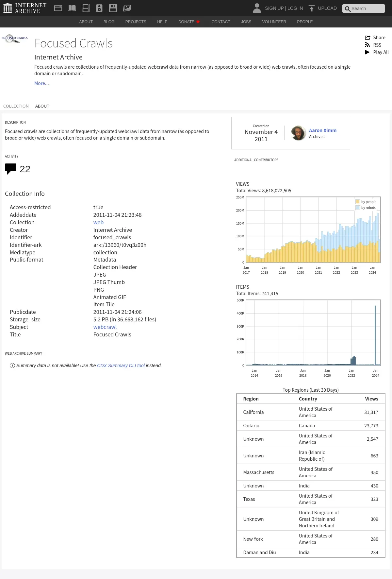Open the CDX Summary CLI tool link

coord(121,366)
